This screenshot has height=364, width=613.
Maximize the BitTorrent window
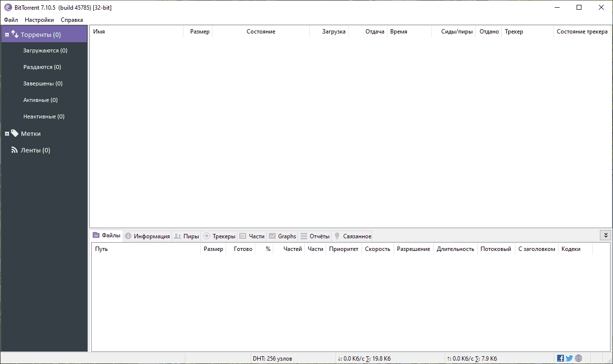pos(579,7)
